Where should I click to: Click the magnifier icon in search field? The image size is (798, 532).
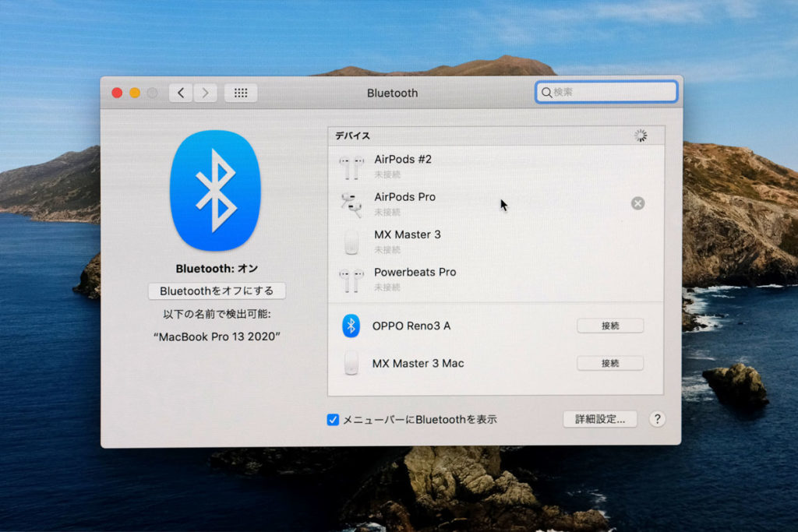pyautogui.click(x=546, y=92)
